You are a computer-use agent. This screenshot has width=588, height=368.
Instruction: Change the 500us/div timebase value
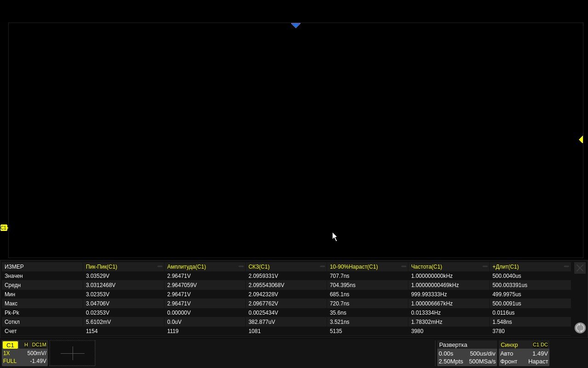tap(482, 353)
